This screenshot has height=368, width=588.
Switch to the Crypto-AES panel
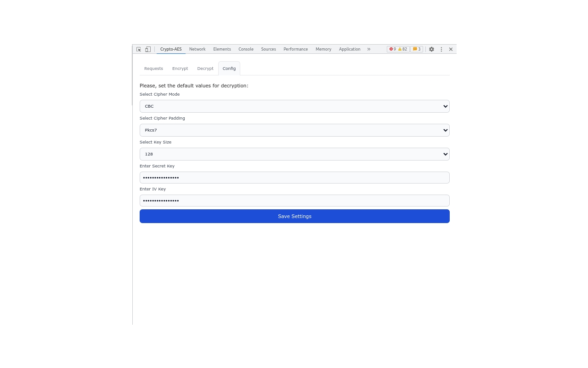170,49
